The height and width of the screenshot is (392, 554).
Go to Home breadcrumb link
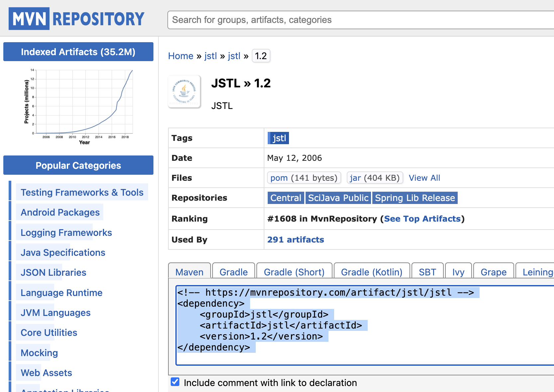click(x=181, y=56)
